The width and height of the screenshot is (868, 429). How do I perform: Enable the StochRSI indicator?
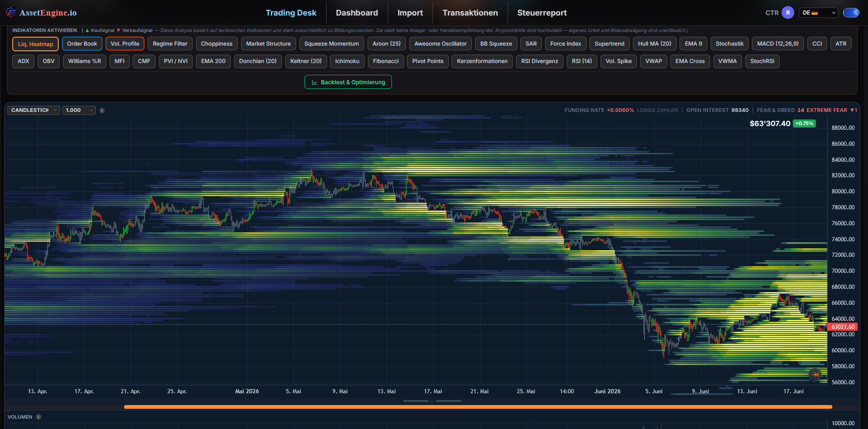point(762,61)
